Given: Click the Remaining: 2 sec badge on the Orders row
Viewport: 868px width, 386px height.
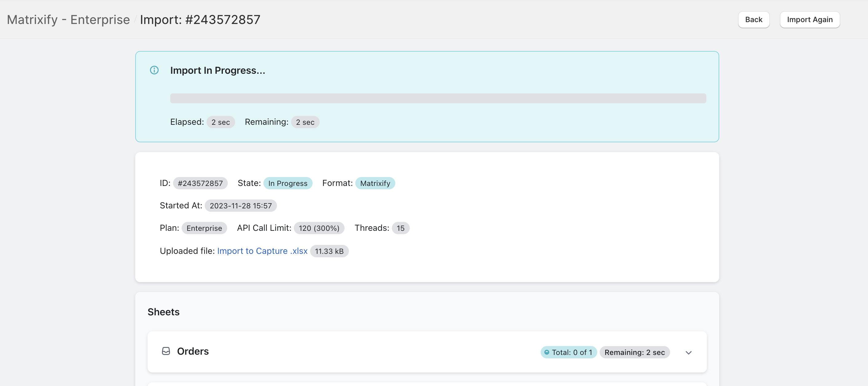Looking at the screenshot, I should click(x=635, y=352).
